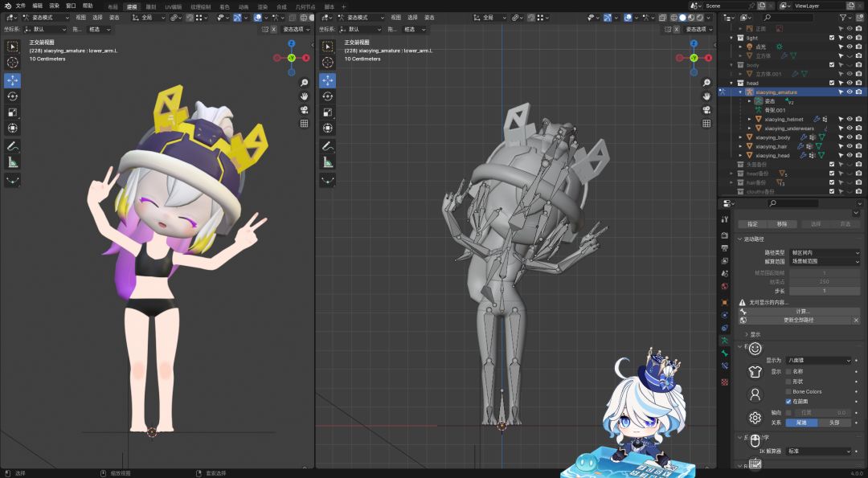The width and height of the screenshot is (868, 478).
Task: Enable the Bone Colors checkbox
Action: (788, 391)
